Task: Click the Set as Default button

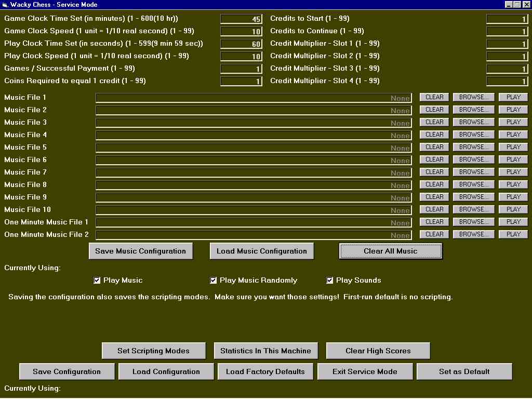Action: [x=464, y=371]
